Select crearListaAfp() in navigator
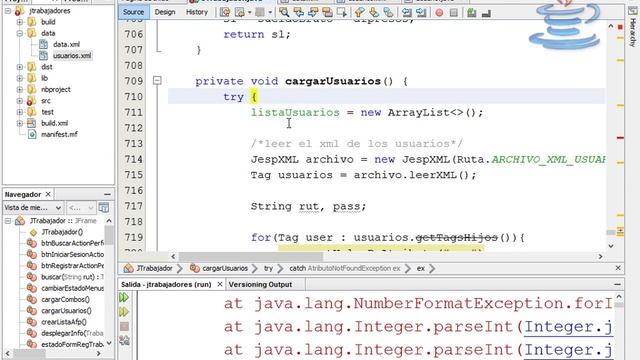Screen dimensions: 640x360 click(x=64, y=322)
